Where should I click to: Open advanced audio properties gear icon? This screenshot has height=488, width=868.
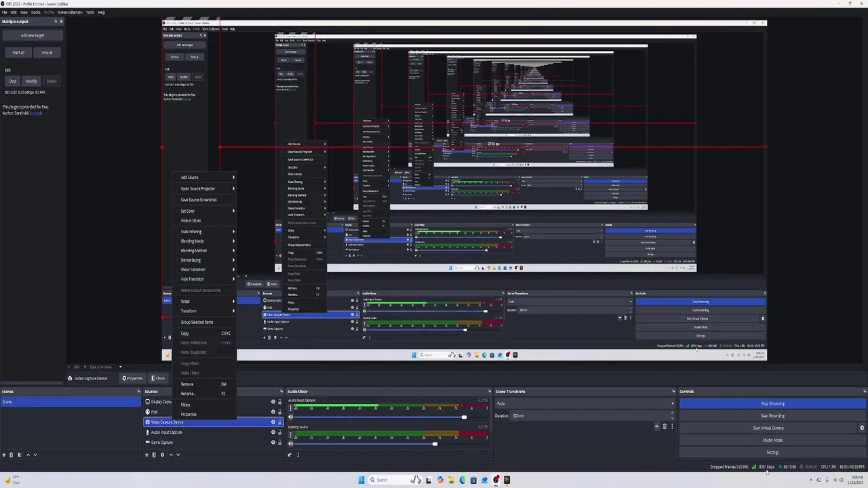coord(290,455)
